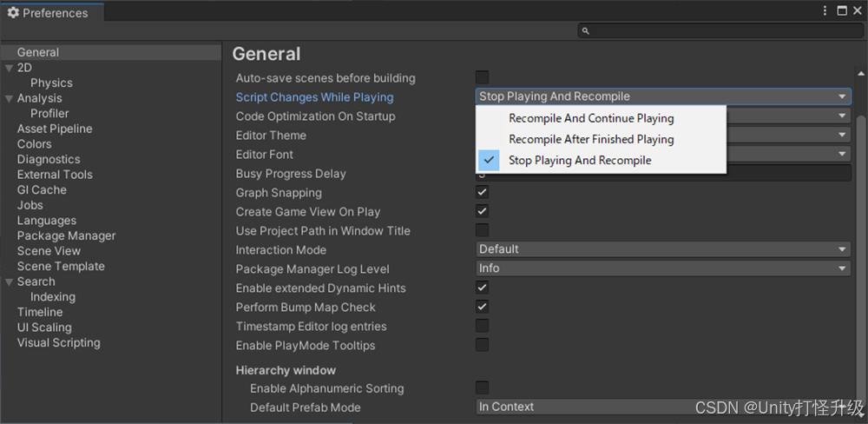Screen dimensions: 868x424
Task: Collapse the 2D category arrow
Action: coord(9,68)
